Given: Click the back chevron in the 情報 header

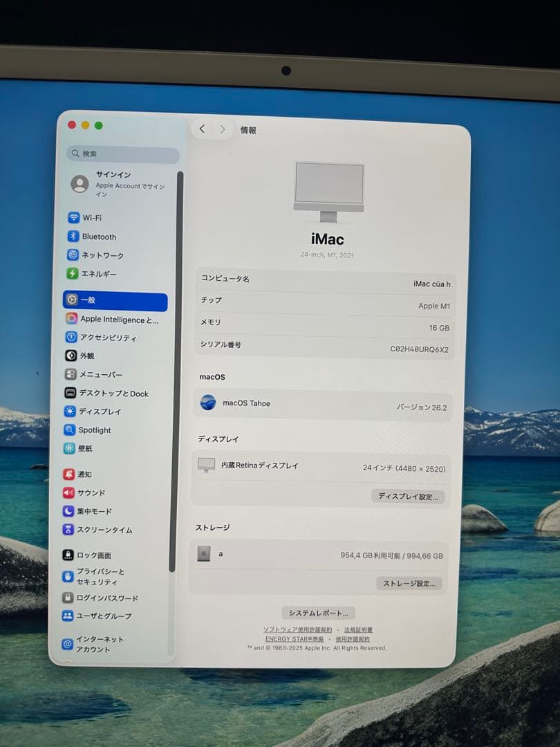Looking at the screenshot, I should [202, 129].
